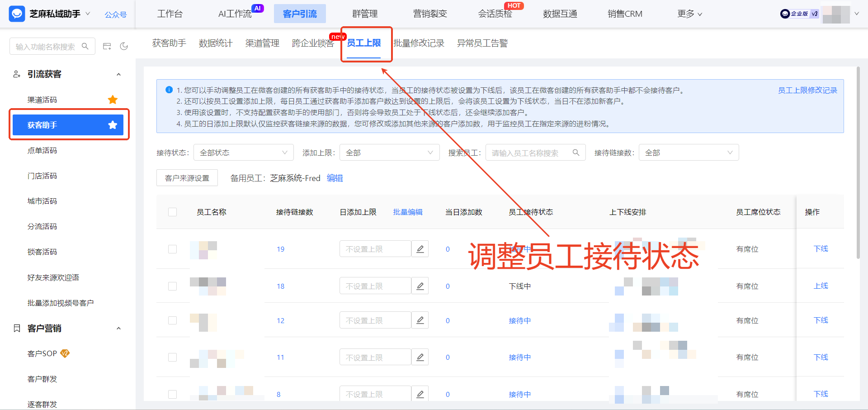Click the edit pencil in the row with 8 links
Image resolution: width=868 pixels, height=410 pixels.
tap(420, 394)
